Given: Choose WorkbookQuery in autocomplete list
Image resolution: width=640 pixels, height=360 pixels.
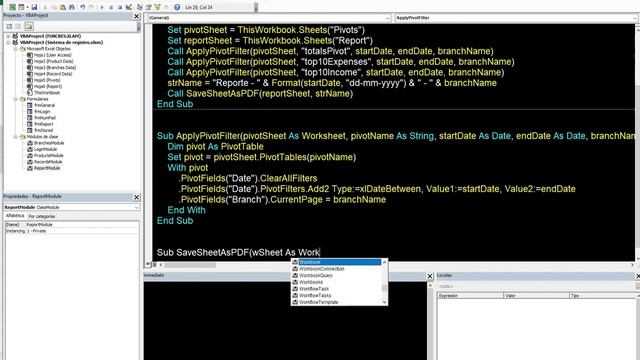Looking at the screenshot, I should point(336,276).
